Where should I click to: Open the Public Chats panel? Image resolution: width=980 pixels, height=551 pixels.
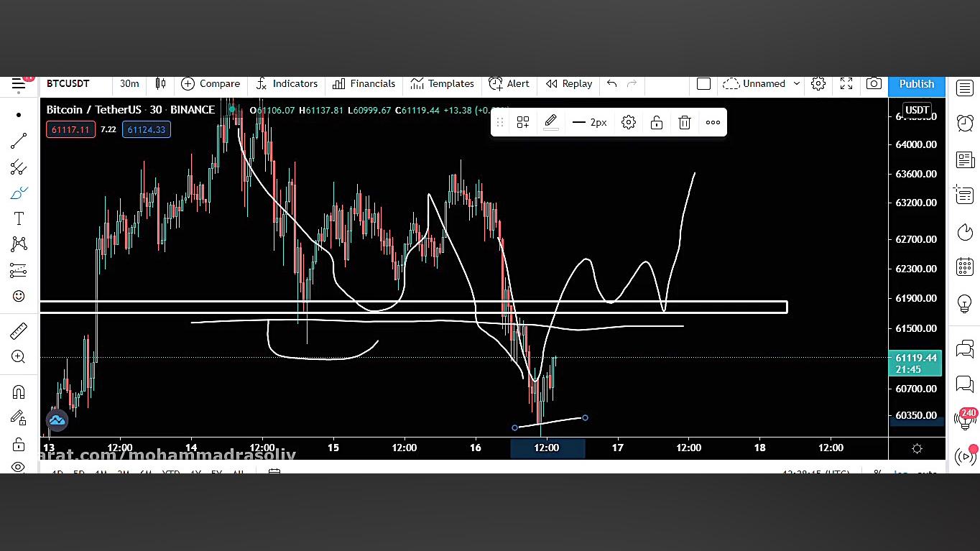point(965,350)
